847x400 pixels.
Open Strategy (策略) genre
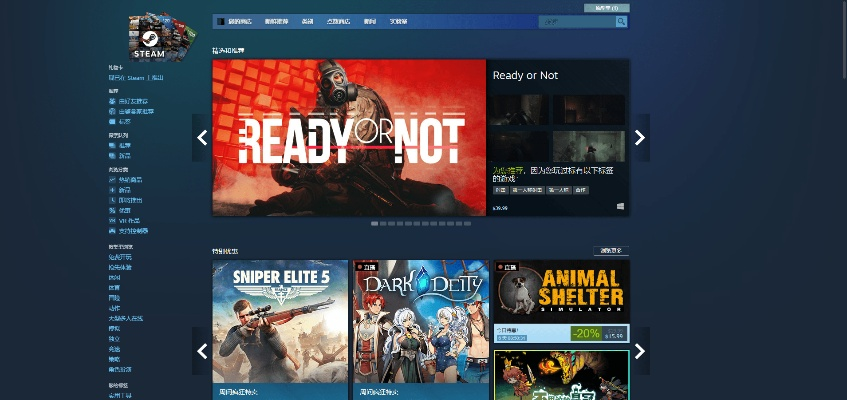point(114,359)
